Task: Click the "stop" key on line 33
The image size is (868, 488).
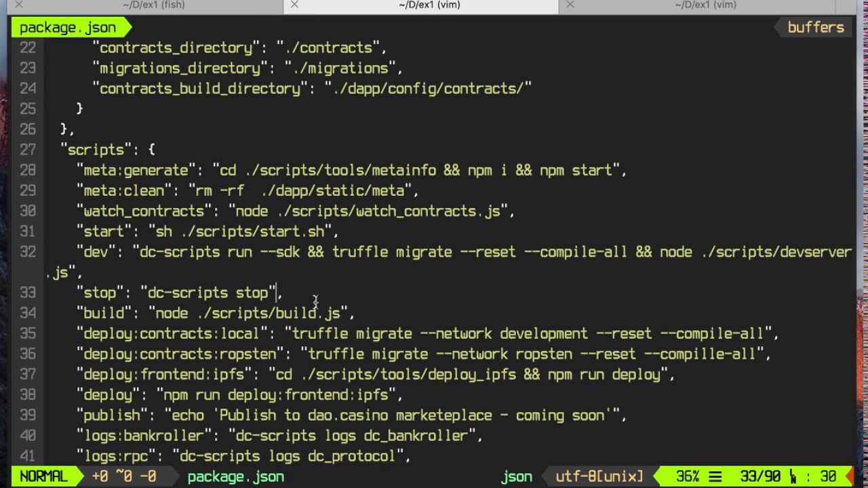Action: pos(100,293)
